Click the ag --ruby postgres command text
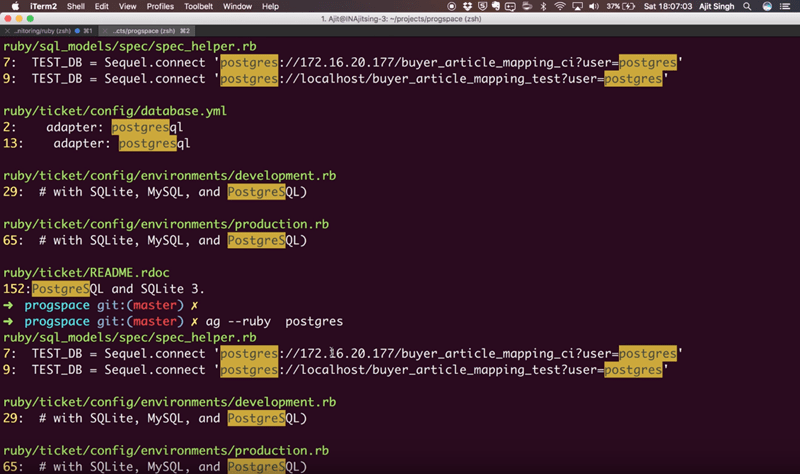 (x=274, y=321)
